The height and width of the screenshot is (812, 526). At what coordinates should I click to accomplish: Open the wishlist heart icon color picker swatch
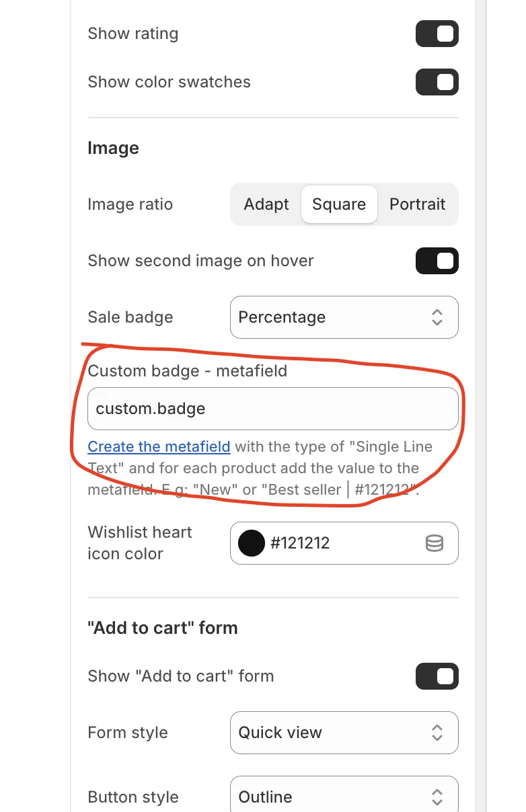point(251,542)
